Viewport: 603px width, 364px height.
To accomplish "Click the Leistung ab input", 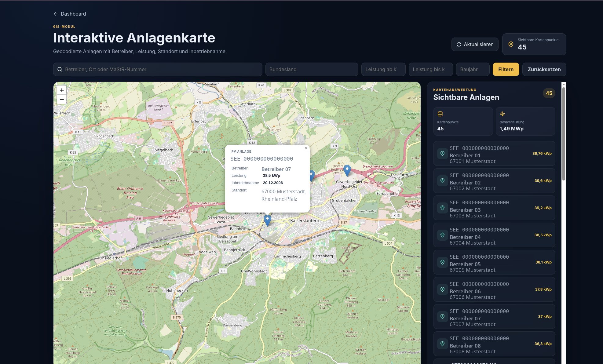I will [x=383, y=69].
